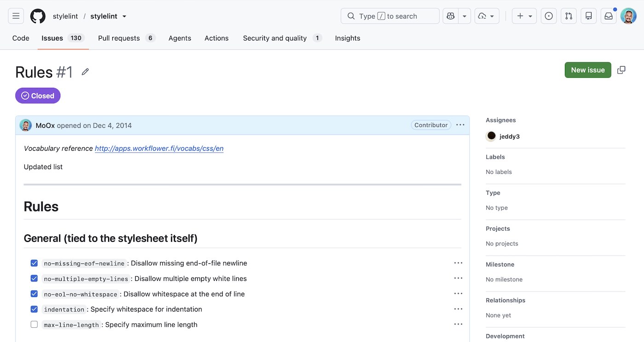The height and width of the screenshot is (342, 644).
Task: Open the cloud agents dropdown
Action: point(487,16)
